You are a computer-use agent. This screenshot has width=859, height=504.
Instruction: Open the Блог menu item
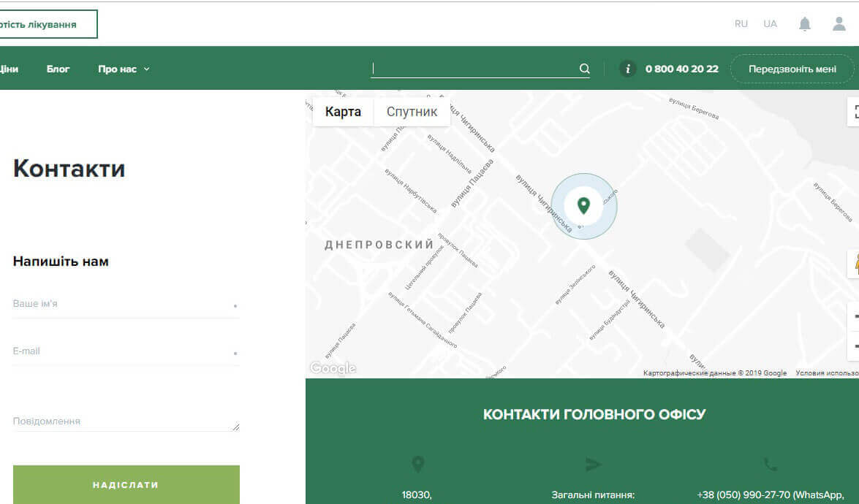(x=58, y=68)
